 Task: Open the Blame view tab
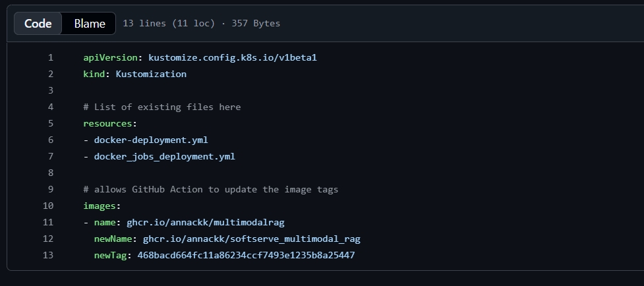[90, 23]
